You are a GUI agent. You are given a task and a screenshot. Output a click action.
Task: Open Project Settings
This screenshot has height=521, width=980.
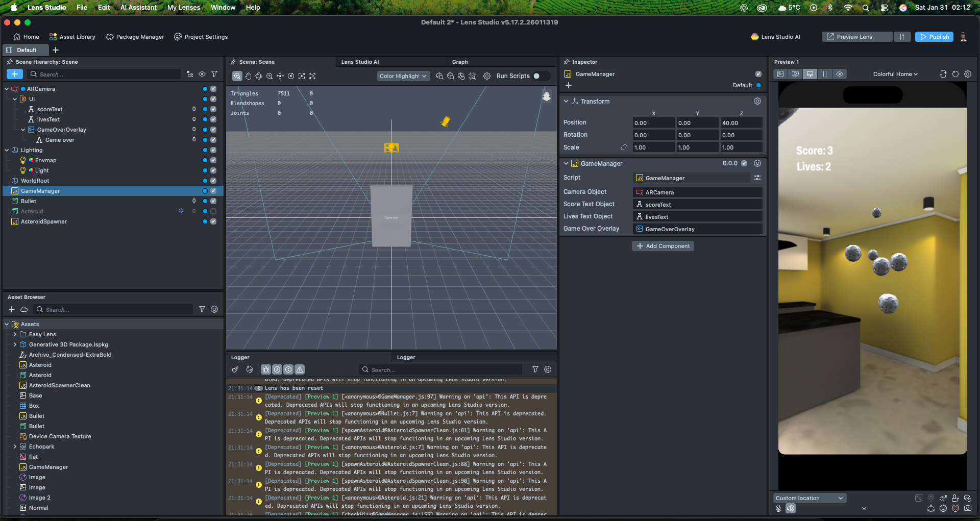click(201, 37)
